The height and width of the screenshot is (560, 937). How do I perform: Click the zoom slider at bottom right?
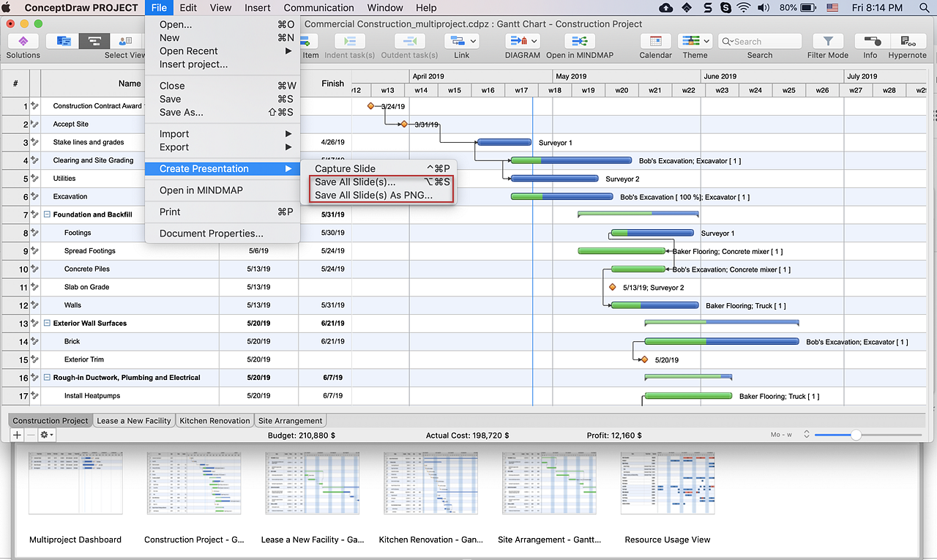[x=855, y=435]
